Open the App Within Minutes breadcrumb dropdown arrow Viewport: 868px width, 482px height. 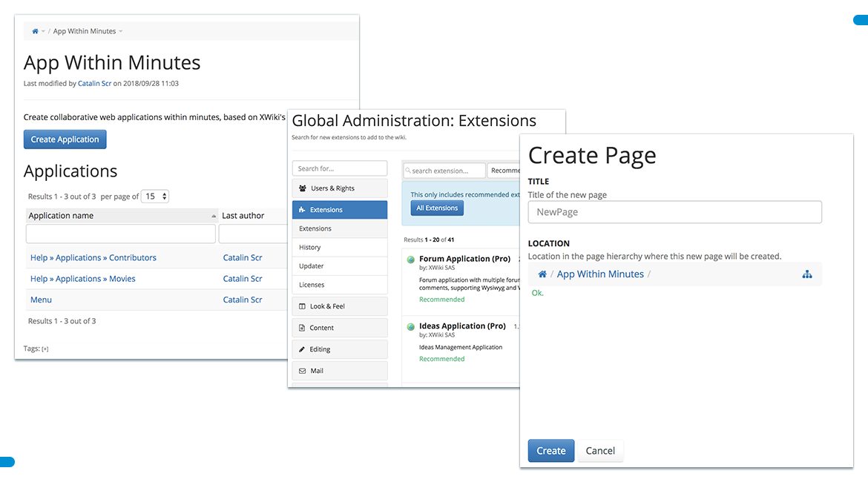(121, 32)
